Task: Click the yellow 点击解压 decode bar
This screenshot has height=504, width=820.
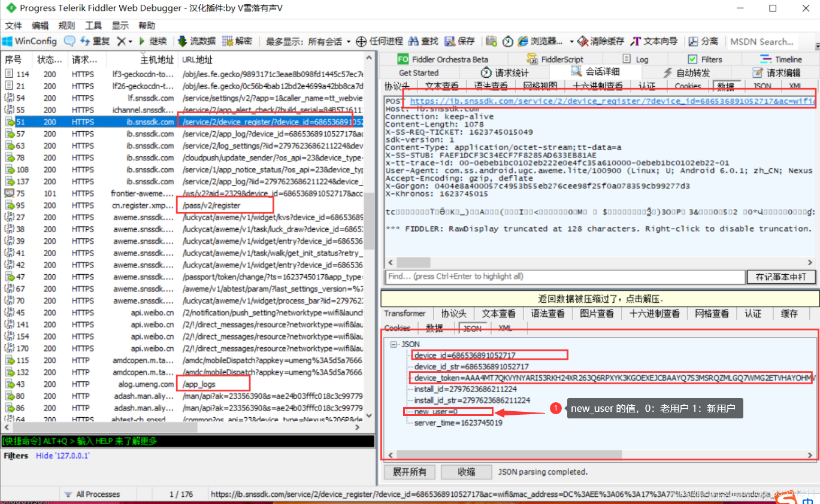Action: pos(600,299)
